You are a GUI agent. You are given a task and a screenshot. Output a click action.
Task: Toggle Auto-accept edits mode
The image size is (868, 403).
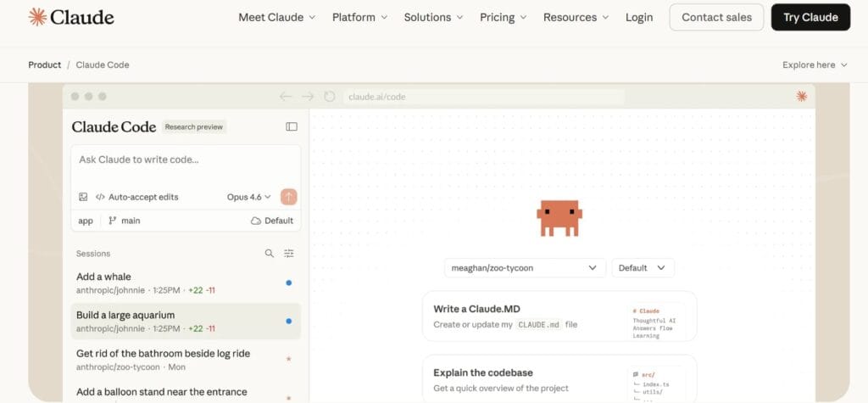136,197
